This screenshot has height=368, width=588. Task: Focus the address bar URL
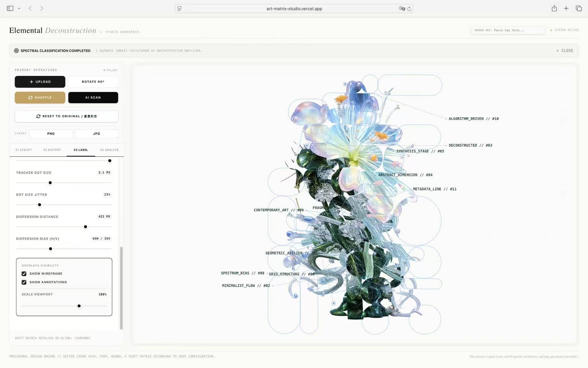[x=294, y=9]
